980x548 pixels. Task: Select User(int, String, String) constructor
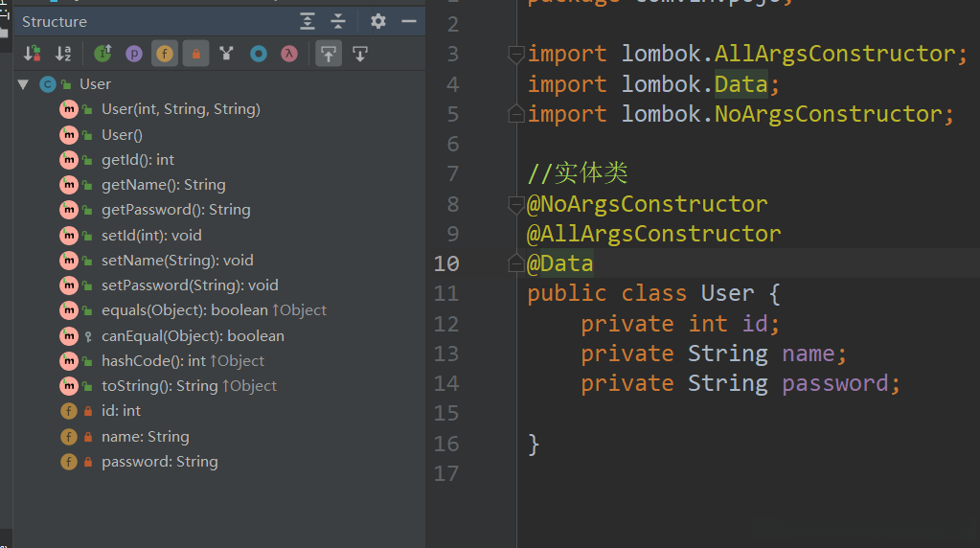point(181,109)
